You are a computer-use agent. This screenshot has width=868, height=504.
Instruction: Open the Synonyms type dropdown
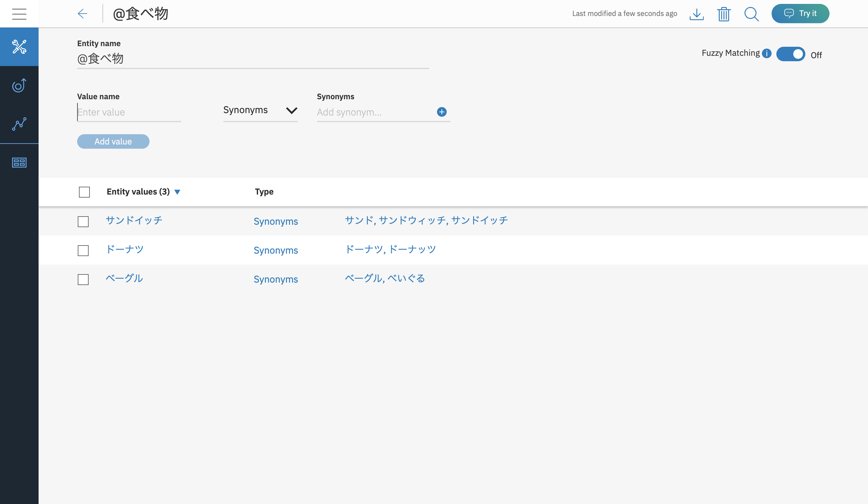tap(260, 110)
